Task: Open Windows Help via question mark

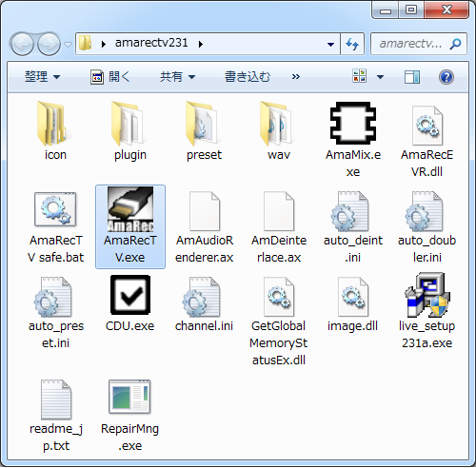Action: tap(446, 77)
